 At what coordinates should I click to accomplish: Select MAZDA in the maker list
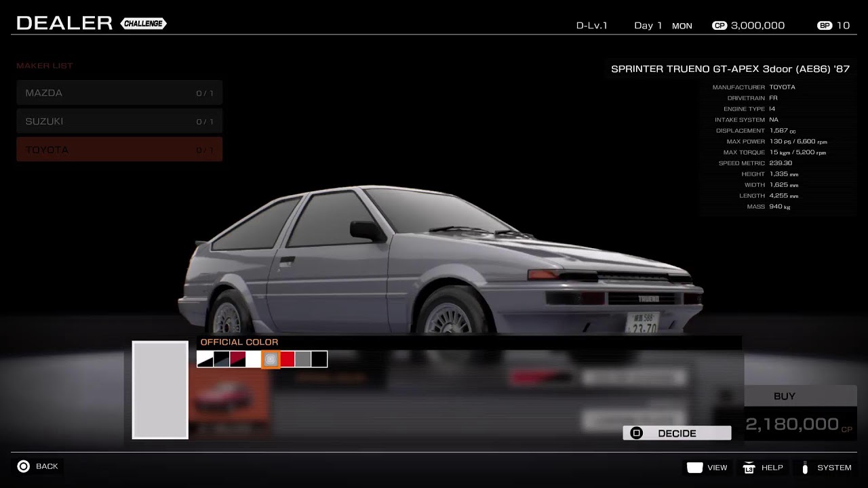pyautogui.click(x=119, y=93)
